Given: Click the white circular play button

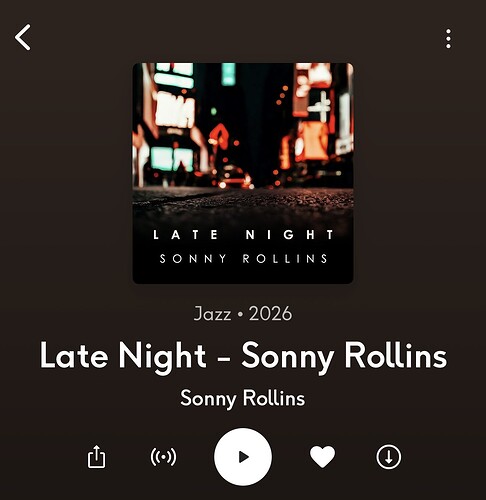Looking at the screenshot, I should [243, 457].
